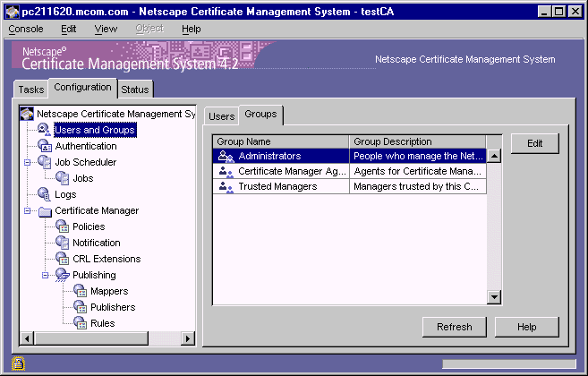
Task: Click the Publishers node icon
Action: 81,307
